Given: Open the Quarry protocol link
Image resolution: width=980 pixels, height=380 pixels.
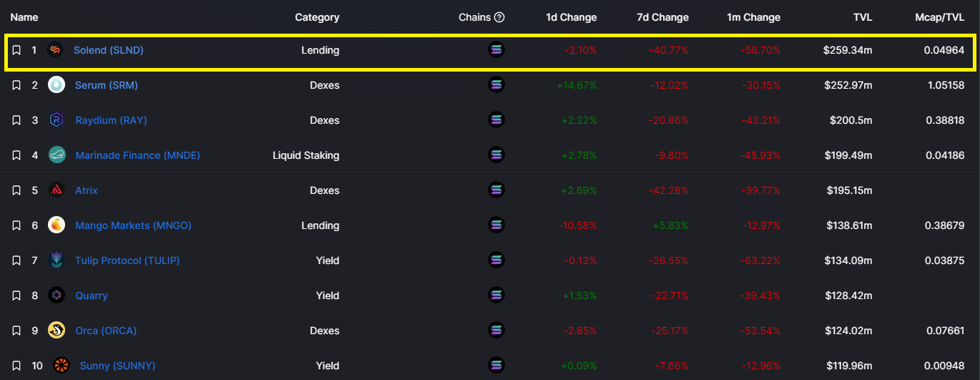Looking at the screenshot, I should point(92,296).
